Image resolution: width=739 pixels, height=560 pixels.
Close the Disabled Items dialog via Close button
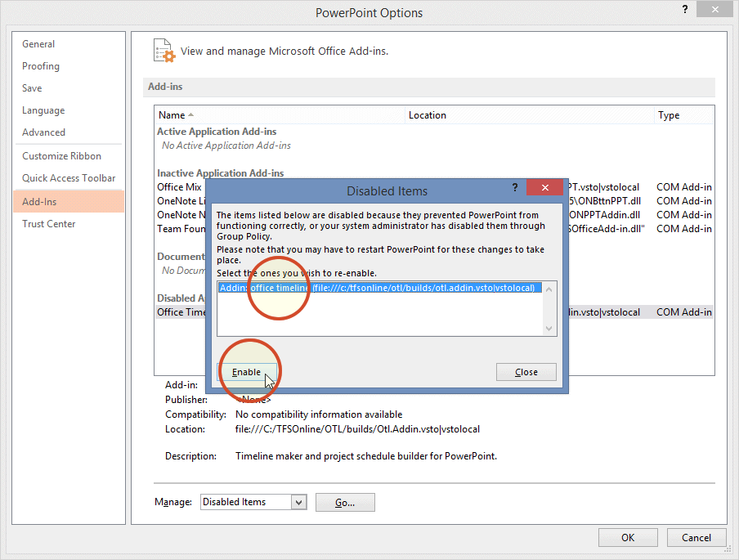tap(526, 371)
